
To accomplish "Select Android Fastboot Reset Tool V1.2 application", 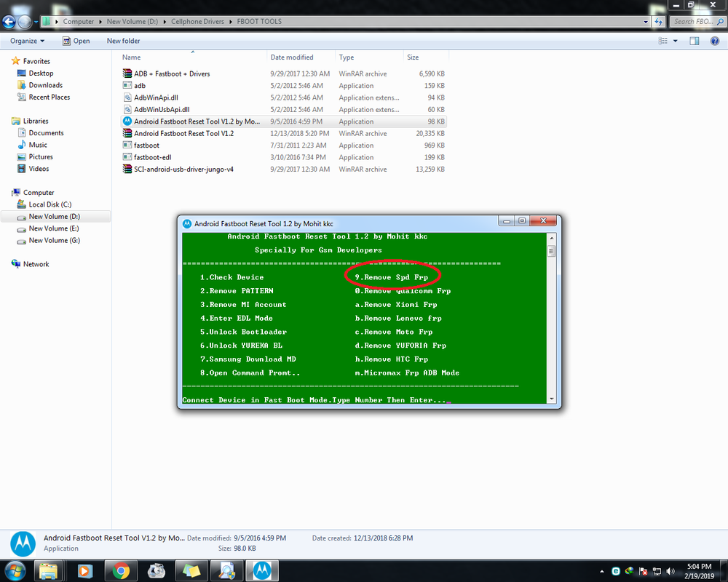I will [x=283, y=121].
